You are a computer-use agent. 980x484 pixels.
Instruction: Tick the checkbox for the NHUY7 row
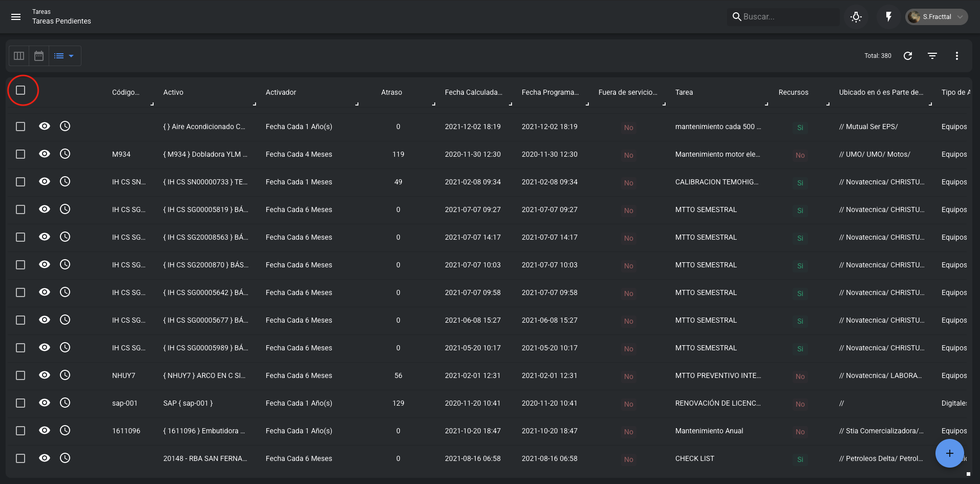coord(20,375)
